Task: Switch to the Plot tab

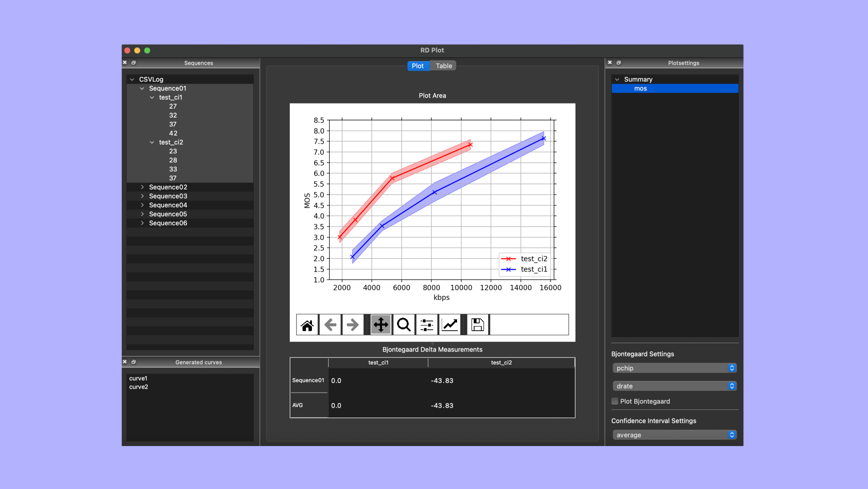Action: coord(418,66)
